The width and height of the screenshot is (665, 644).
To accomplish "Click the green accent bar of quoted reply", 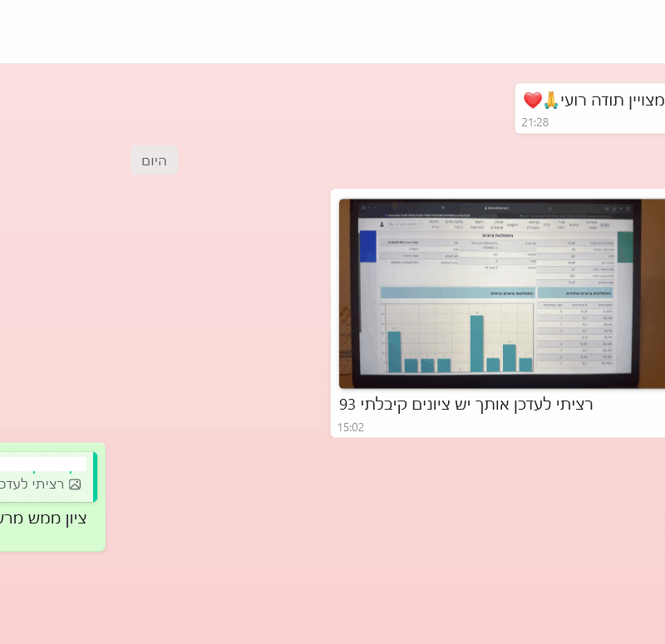I will pos(95,477).
